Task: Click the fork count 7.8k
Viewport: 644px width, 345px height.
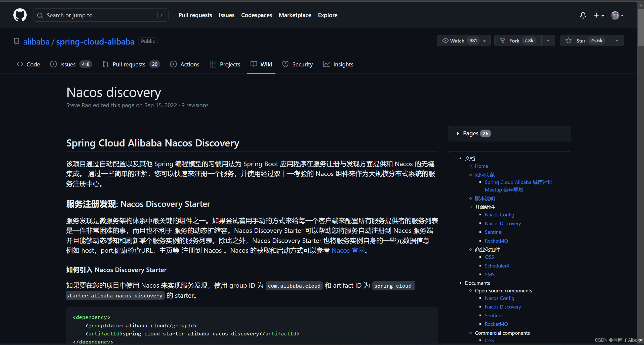Action: point(529,41)
